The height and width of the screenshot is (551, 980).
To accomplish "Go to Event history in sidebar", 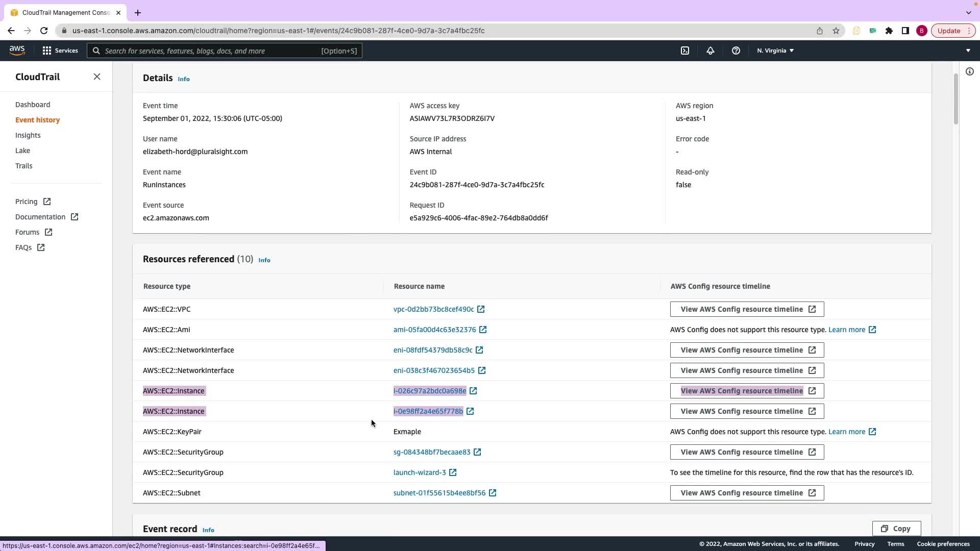I will (37, 120).
